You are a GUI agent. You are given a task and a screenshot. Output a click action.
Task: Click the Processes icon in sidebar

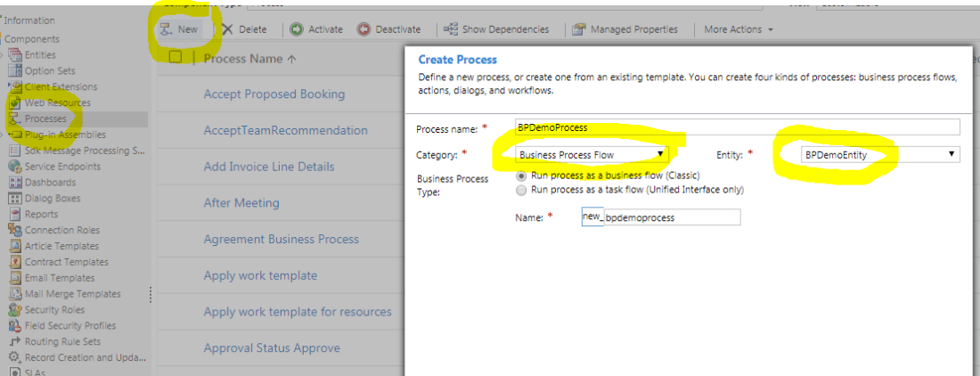[16, 119]
